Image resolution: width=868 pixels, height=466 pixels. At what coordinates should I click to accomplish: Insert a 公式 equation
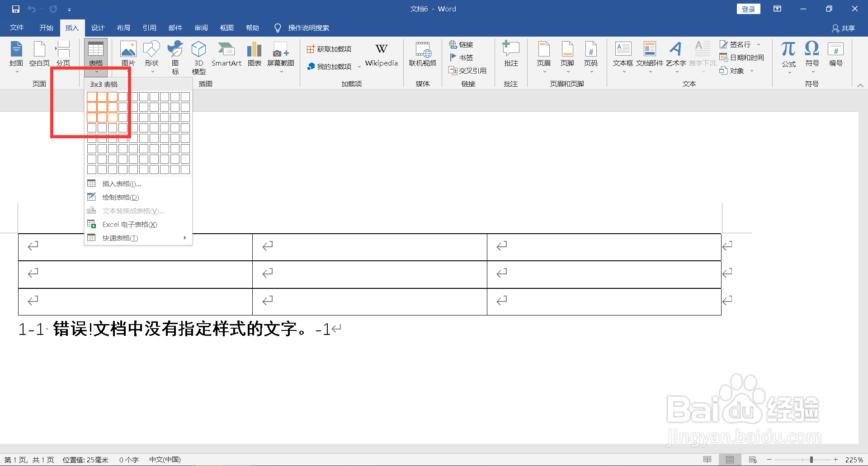(x=788, y=54)
